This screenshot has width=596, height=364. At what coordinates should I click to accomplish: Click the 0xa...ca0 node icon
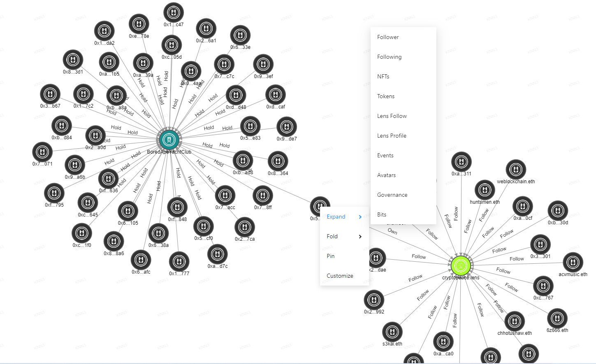click(x=443, y=341)
